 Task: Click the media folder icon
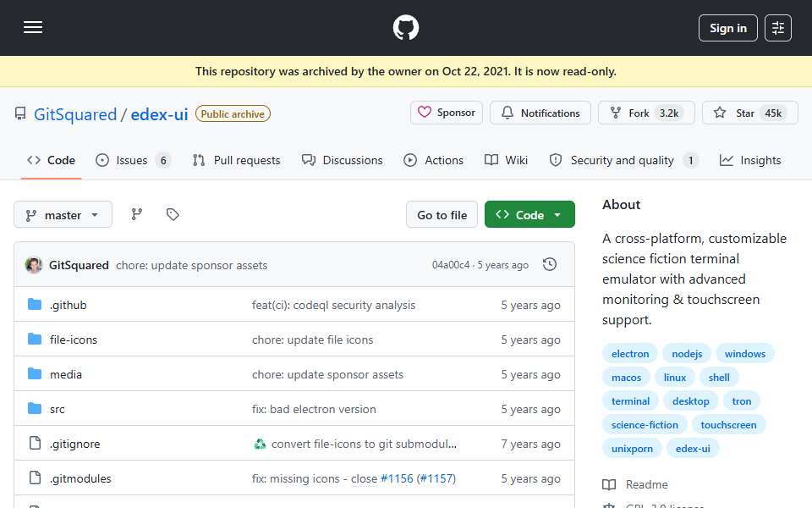[35, 373]
